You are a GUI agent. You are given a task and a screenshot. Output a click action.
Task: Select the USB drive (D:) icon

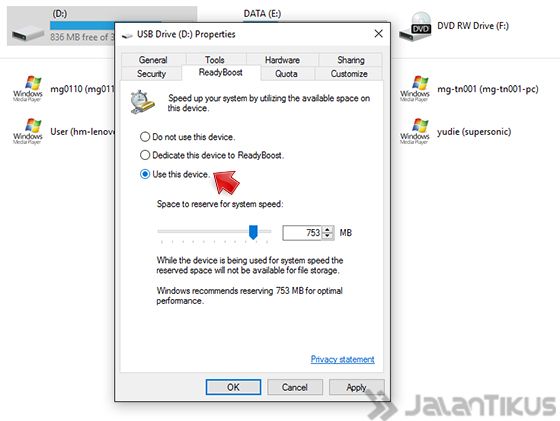(x=28, y=33)
